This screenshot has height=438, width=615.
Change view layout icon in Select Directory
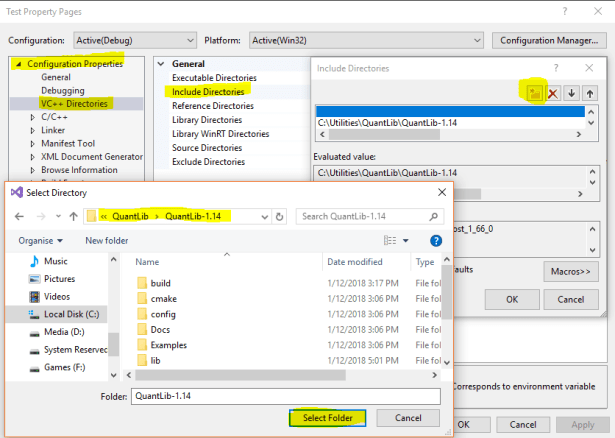390,240
